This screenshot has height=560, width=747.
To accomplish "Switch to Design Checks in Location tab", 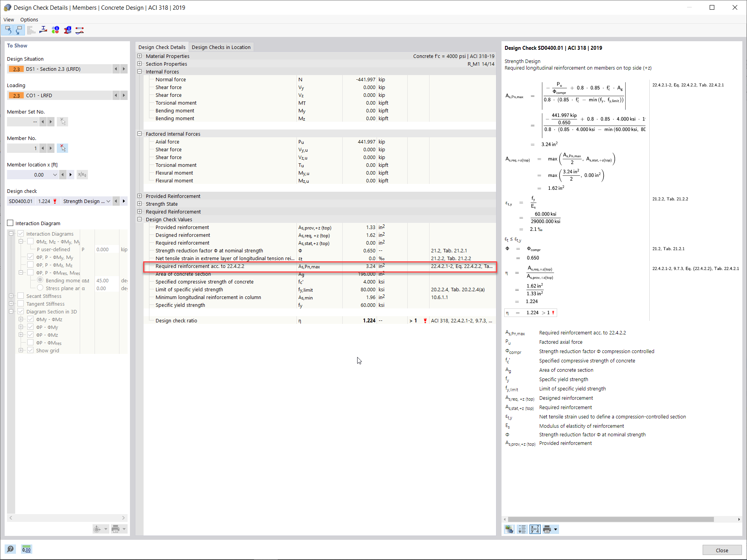I will (x=221, y=47).
